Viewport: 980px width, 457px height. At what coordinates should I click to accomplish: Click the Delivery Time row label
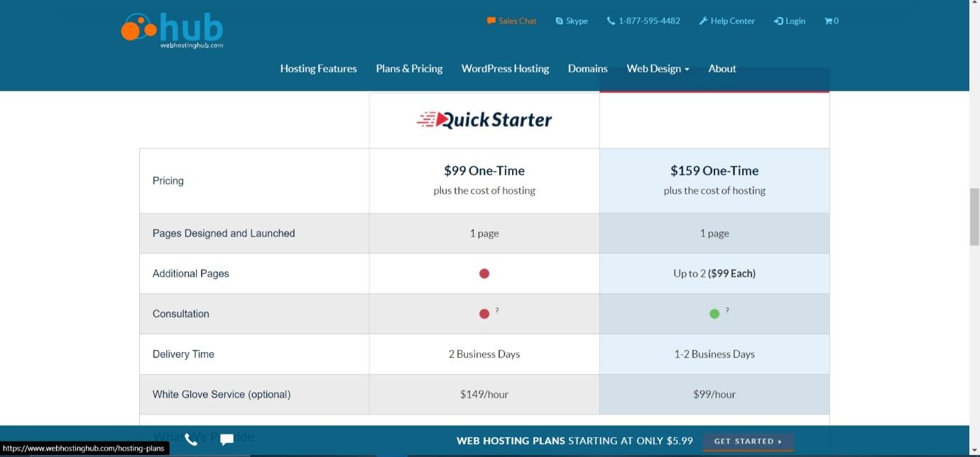pos(183,354)
